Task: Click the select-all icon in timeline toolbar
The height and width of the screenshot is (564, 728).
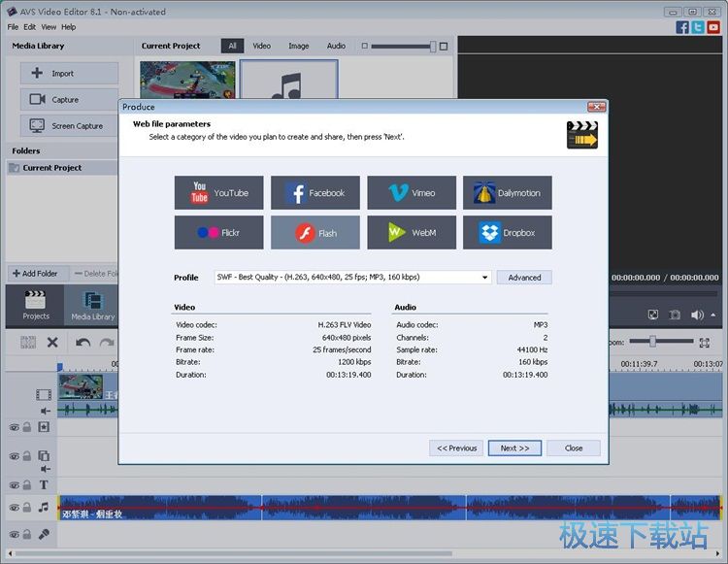Action: pos(28,343)
